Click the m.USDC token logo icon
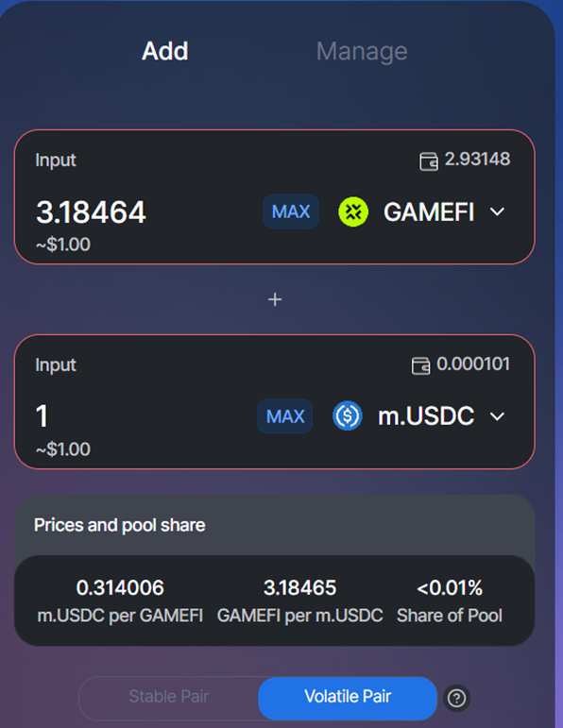 [348, 415]
